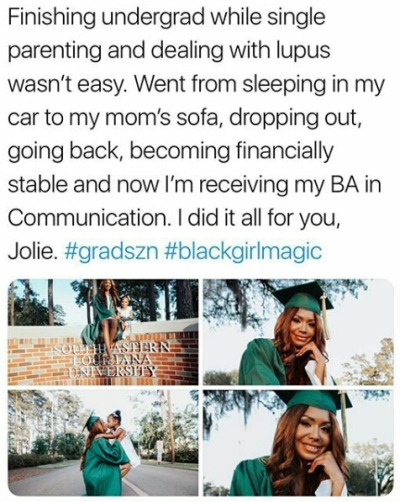Click the word "Communication." in the tweet text
Screen dimensions: 400x502
tap(86, 218)
